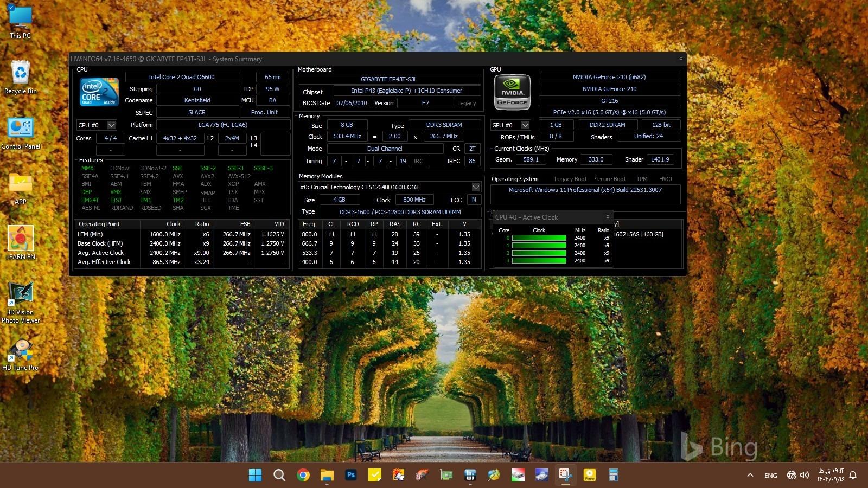The height and width of the screenshot is (488, 868).
Task: Expand the GPU #0 selector dropdown
Action: click(525, 125)
